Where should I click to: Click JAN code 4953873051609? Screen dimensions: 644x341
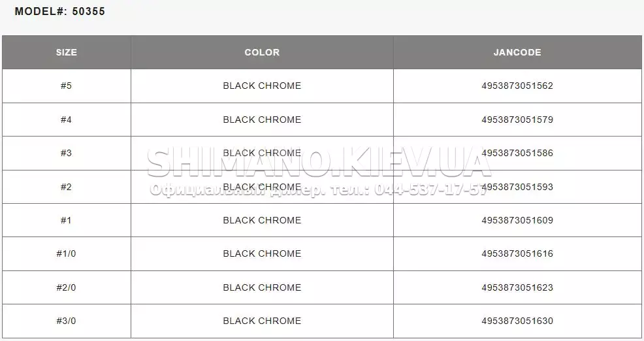tap(517, 220)
